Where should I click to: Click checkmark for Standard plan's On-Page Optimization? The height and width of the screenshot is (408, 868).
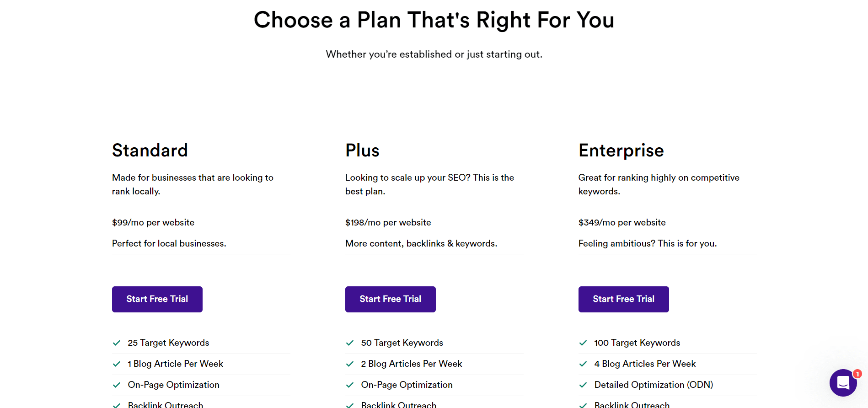pos(117,385)
